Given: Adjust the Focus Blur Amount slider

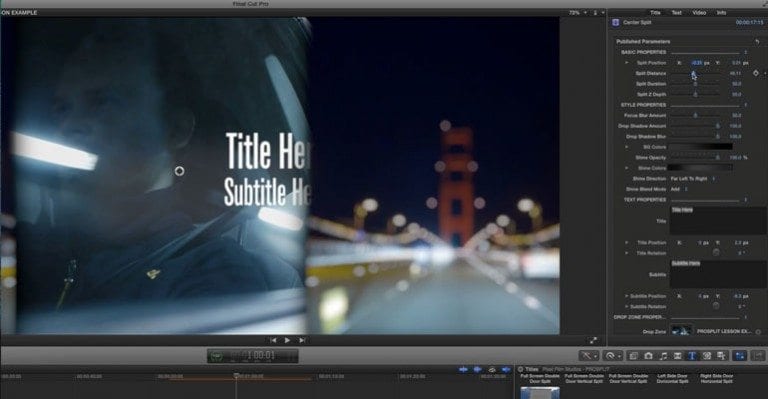Looking at the screenshot, I should coord(696,116).
